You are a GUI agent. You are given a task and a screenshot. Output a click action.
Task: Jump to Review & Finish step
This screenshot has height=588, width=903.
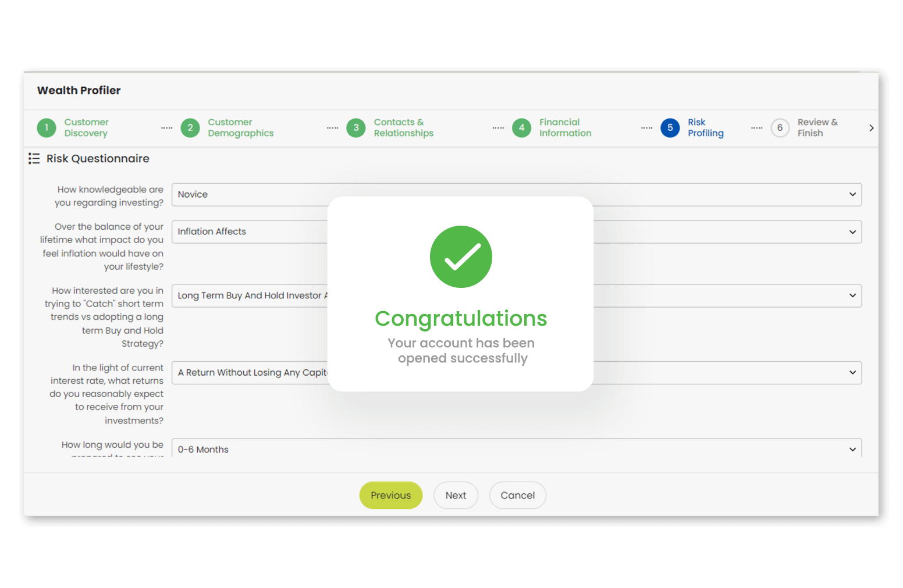[817, 128]
